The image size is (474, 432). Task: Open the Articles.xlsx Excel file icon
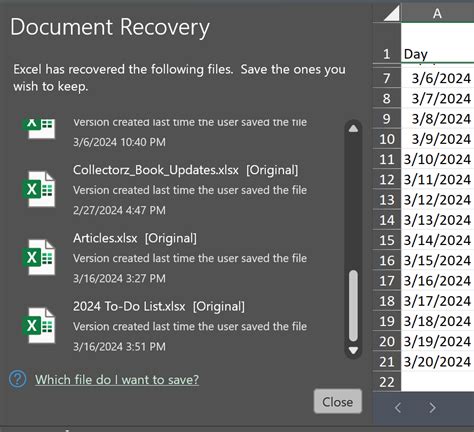point(39,257)
